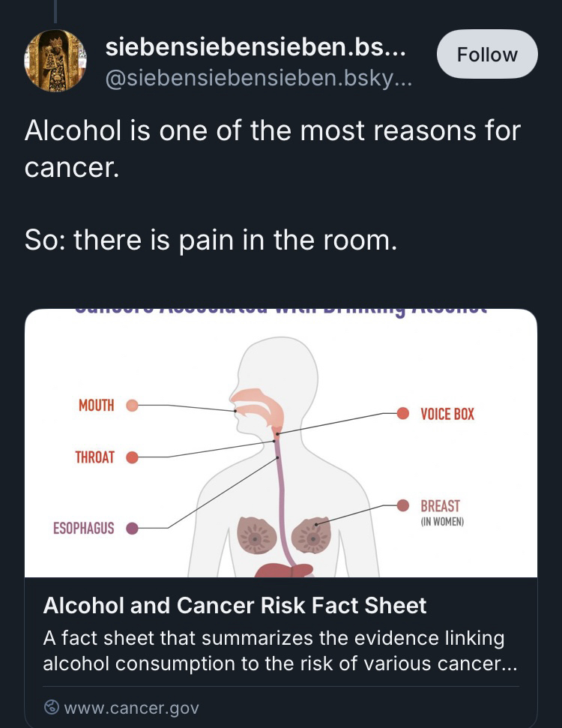
Task: Click the red dot beside VOICE BOX
Action: [403, 413]
